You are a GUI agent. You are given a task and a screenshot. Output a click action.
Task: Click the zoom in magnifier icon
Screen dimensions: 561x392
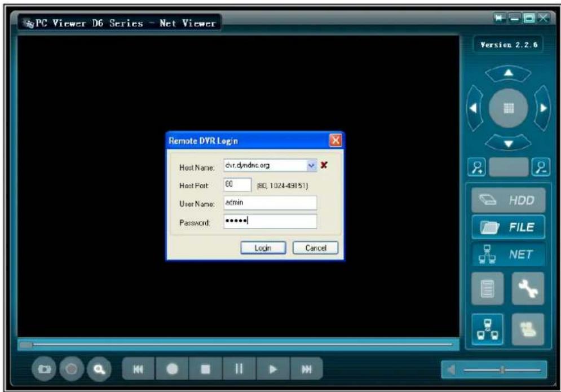tap(476, 167)
